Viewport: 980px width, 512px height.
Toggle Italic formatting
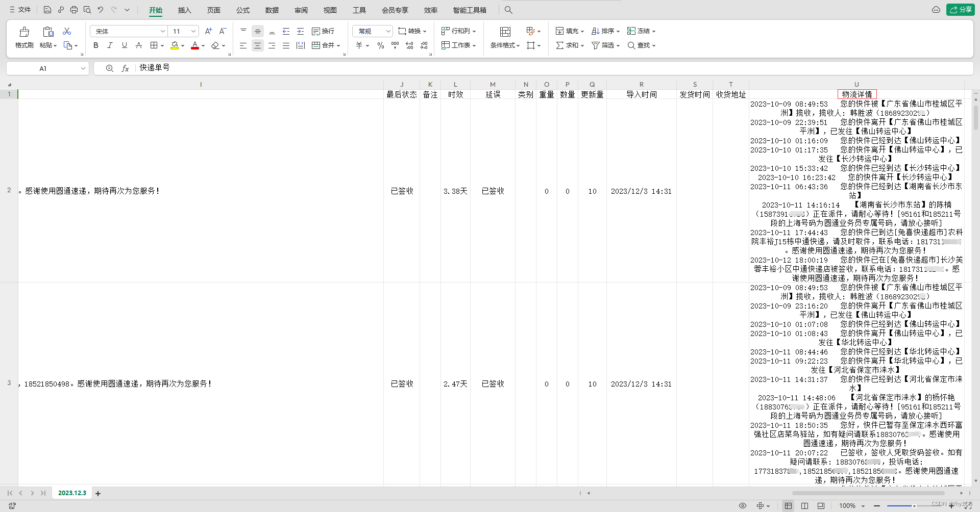coord(110,45)
